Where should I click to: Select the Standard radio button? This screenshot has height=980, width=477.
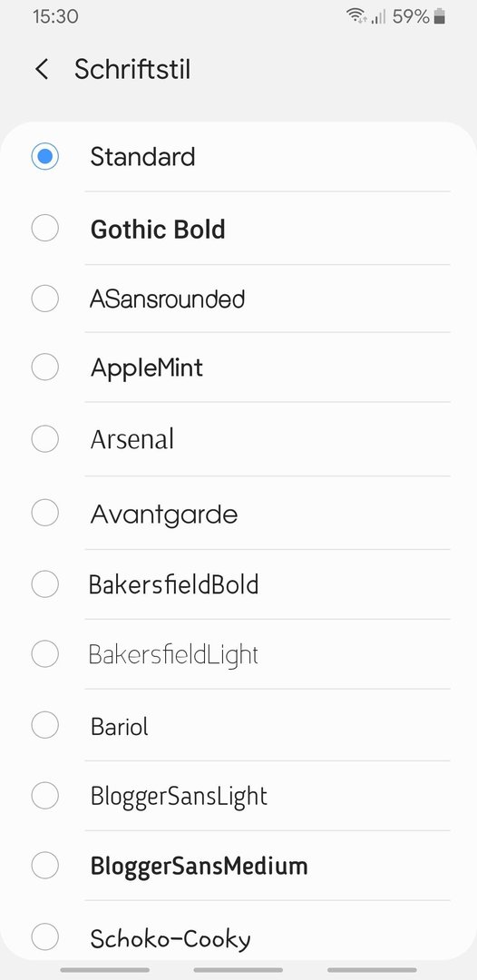45,156
